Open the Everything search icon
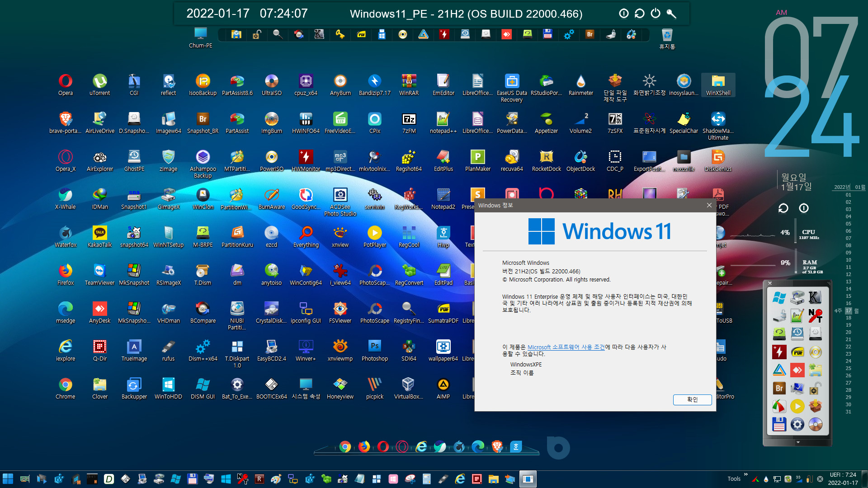 [306, 237]
